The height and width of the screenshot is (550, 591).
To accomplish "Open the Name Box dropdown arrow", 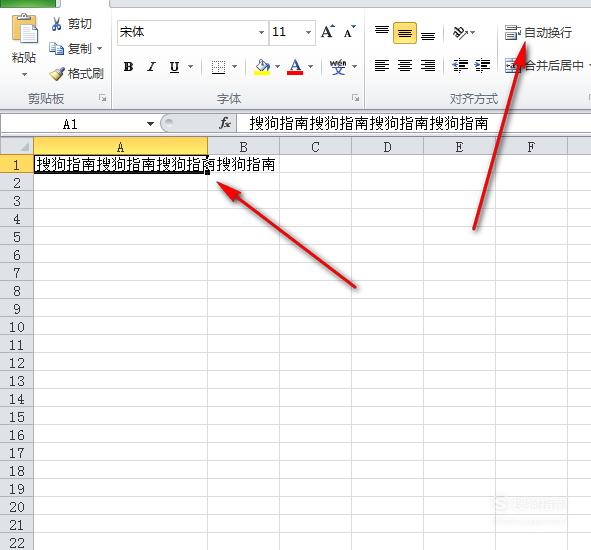I will [150, 124].
